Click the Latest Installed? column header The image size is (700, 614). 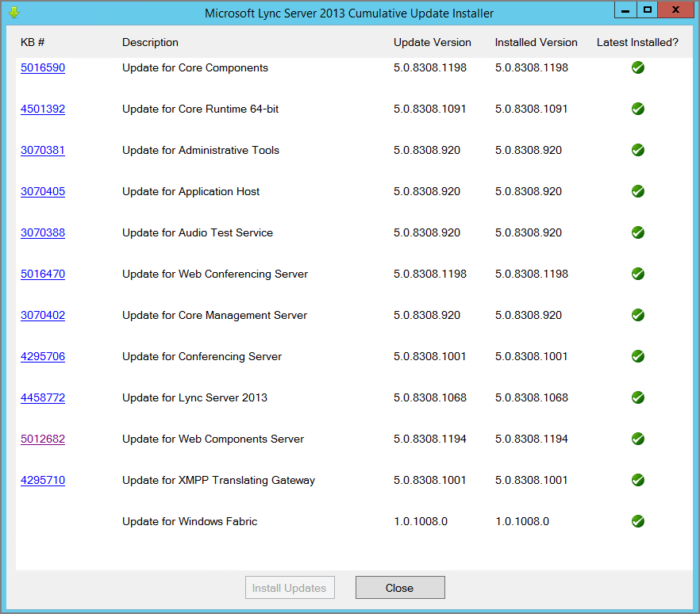637,42
